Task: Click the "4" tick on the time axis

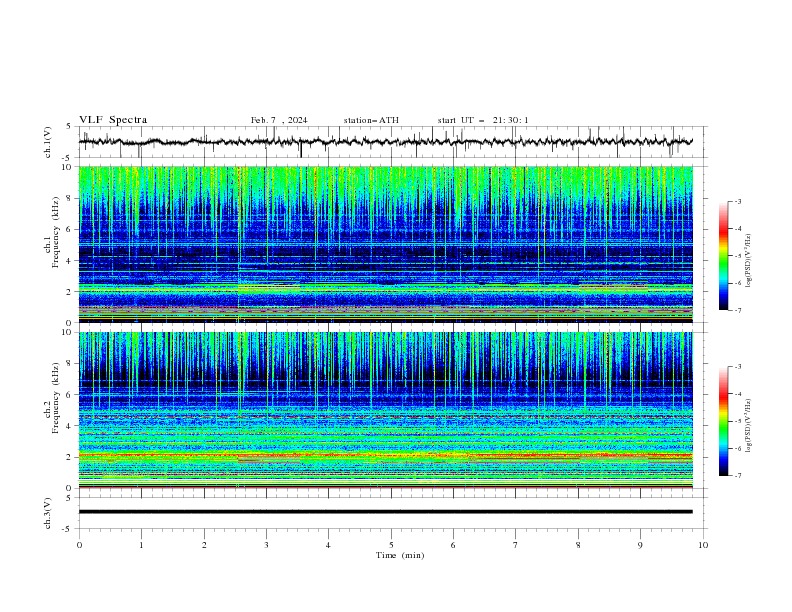Action: tap(328, 545)
